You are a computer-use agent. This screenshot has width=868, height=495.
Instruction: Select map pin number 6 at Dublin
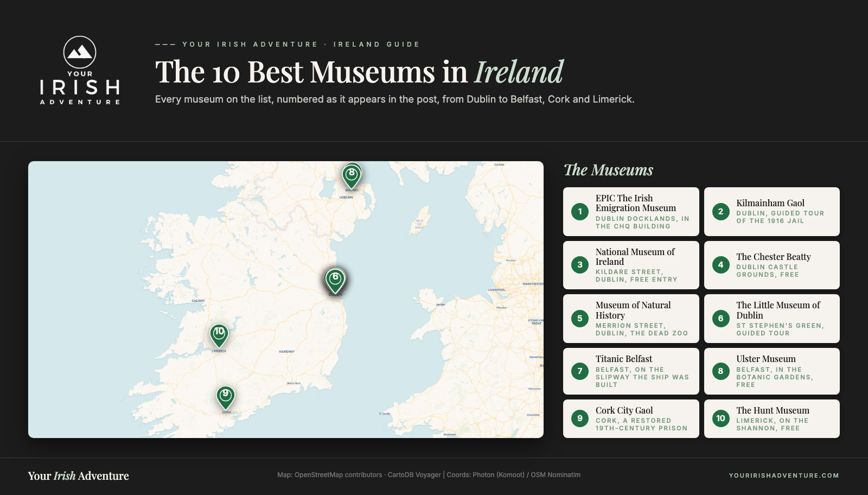335,281
